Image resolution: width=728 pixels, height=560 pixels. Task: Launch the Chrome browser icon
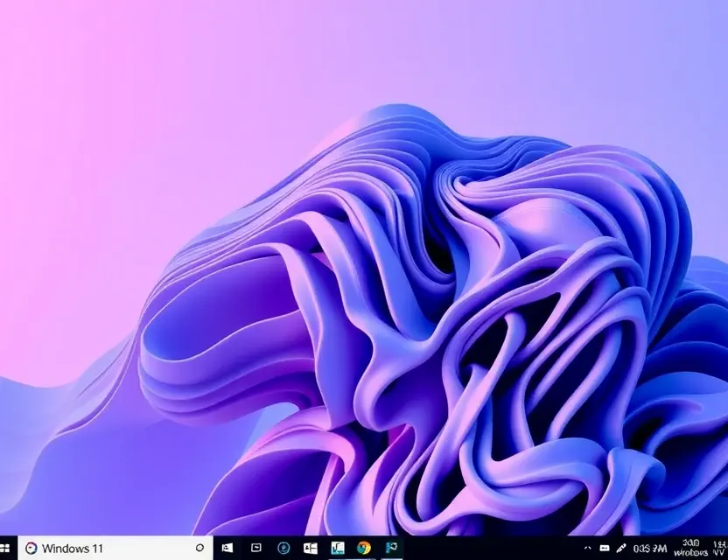click(x=364, y=549)
